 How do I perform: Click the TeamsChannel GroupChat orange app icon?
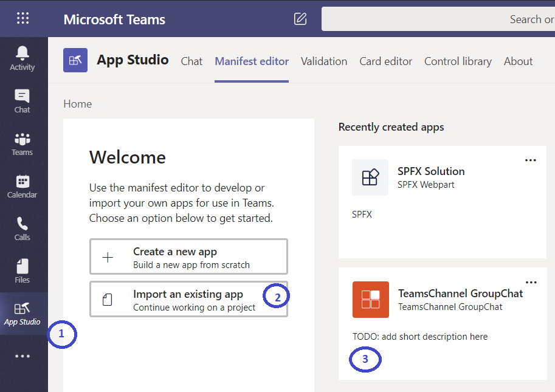tap(371, 299)
